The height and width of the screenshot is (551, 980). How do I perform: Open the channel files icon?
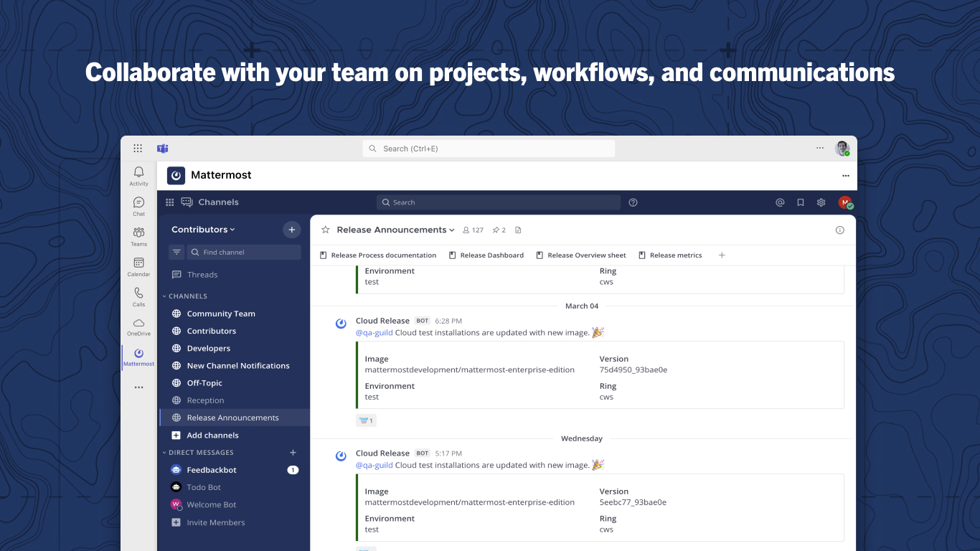point(517,230)
